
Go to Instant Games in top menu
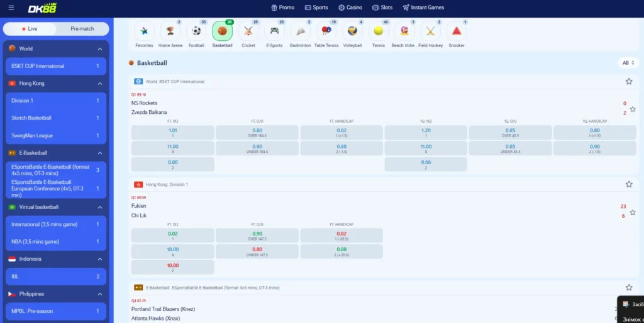423,8
